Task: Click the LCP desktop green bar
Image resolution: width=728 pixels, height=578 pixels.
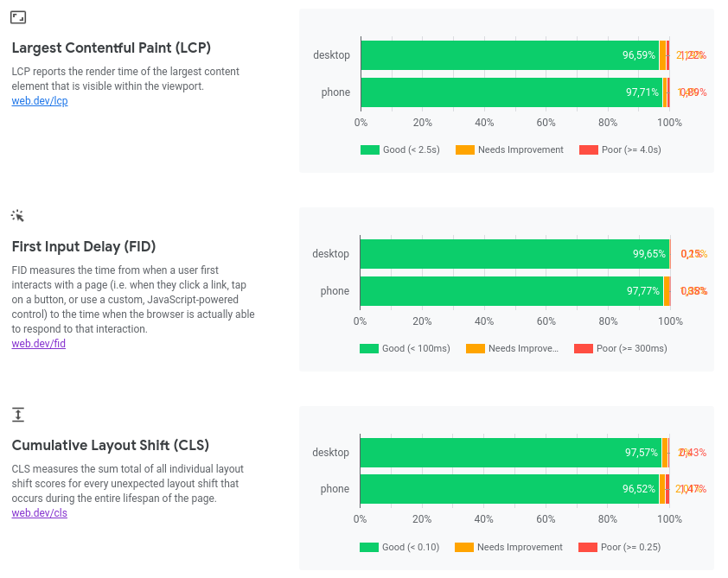Action: (x=508, y=55)
